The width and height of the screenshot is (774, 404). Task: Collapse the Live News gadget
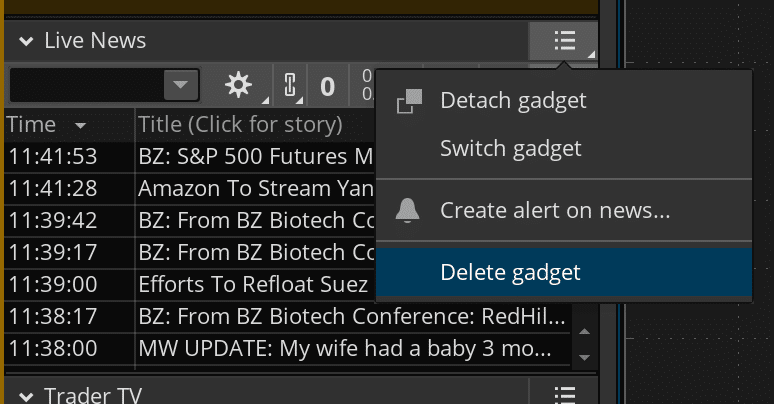click(26, 41)
